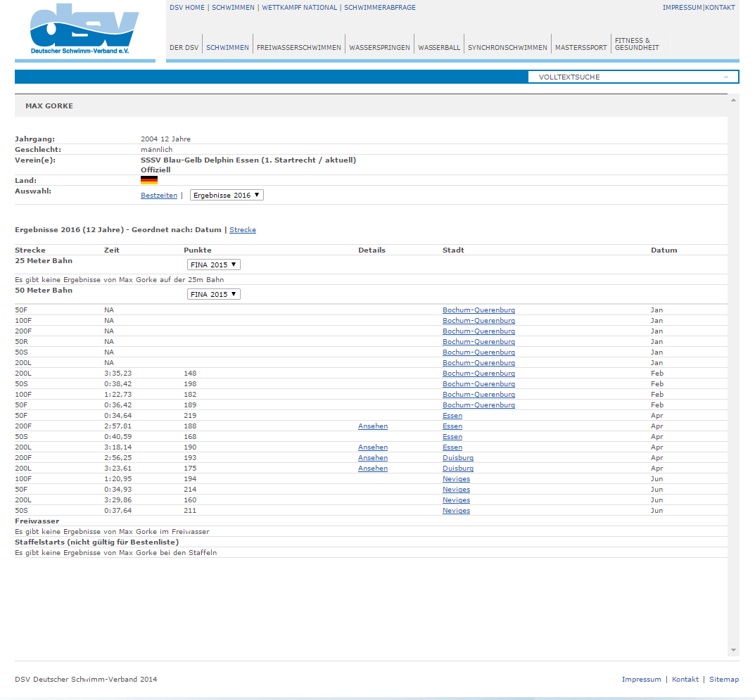The width and height of the screenshot is (755, 700).
Task: Open the Bestzeiten link
Action: click(x=159, y=196)
